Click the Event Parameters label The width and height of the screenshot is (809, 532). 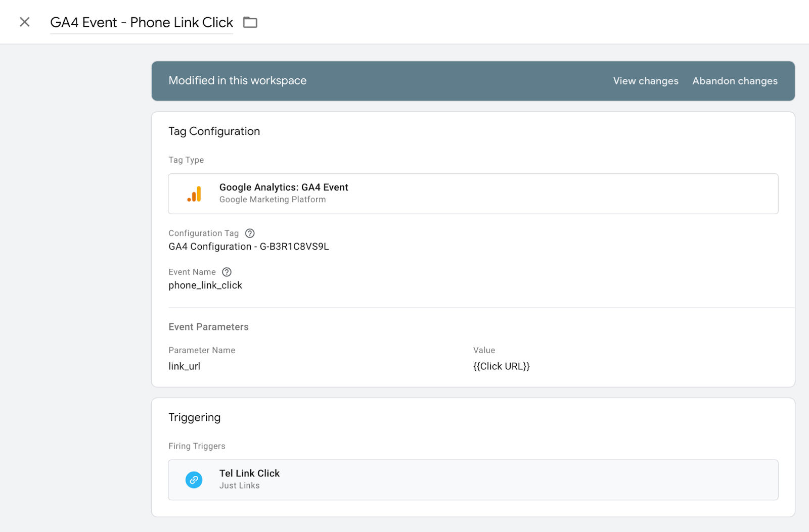coord(208,327)
